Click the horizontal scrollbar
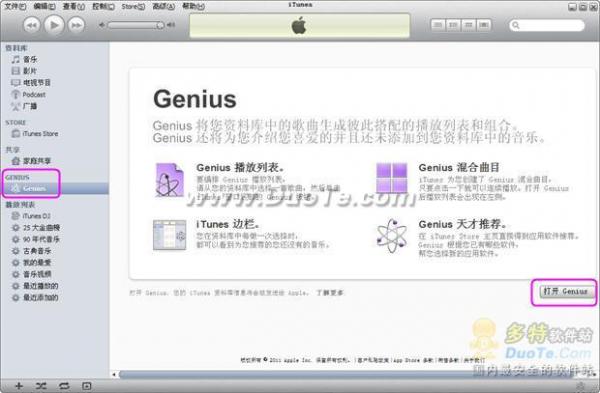600x393 pixels. pyautogui.click(x=346, y=375)
